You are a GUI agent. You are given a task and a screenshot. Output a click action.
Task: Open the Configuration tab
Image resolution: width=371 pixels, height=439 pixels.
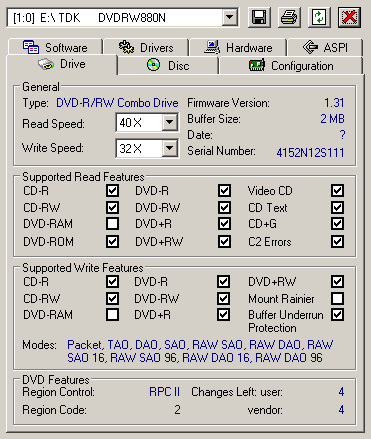[291, 65]
